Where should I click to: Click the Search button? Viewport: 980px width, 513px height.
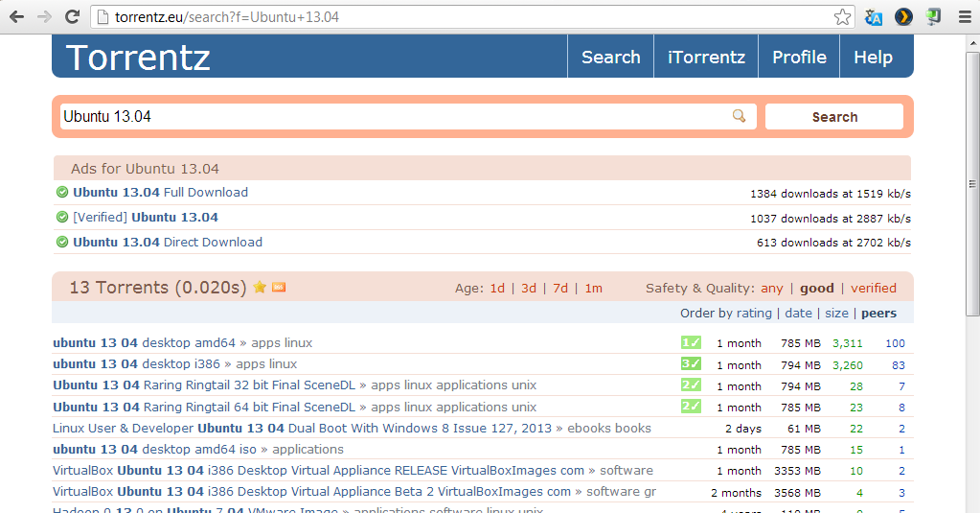coord(834,116)
